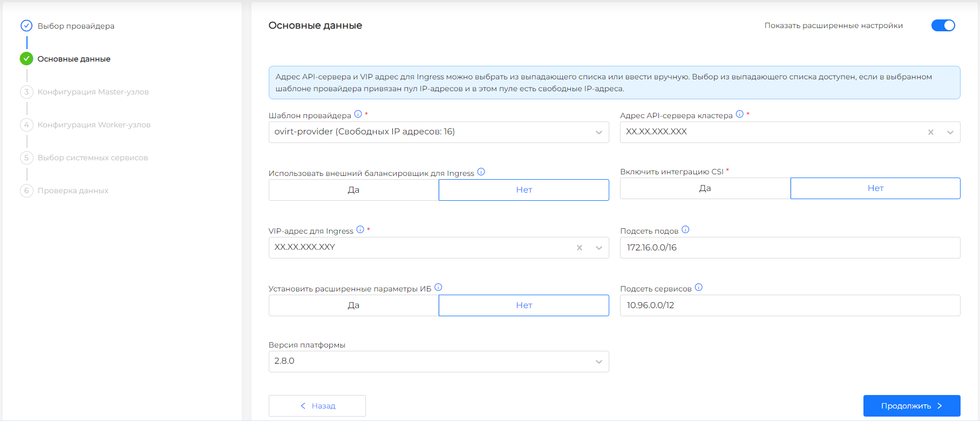The height and width of the screenshot is (422, 980).
Task: Click info icon beside Адрес API-сервера кластера
Action: click(739, 114)
